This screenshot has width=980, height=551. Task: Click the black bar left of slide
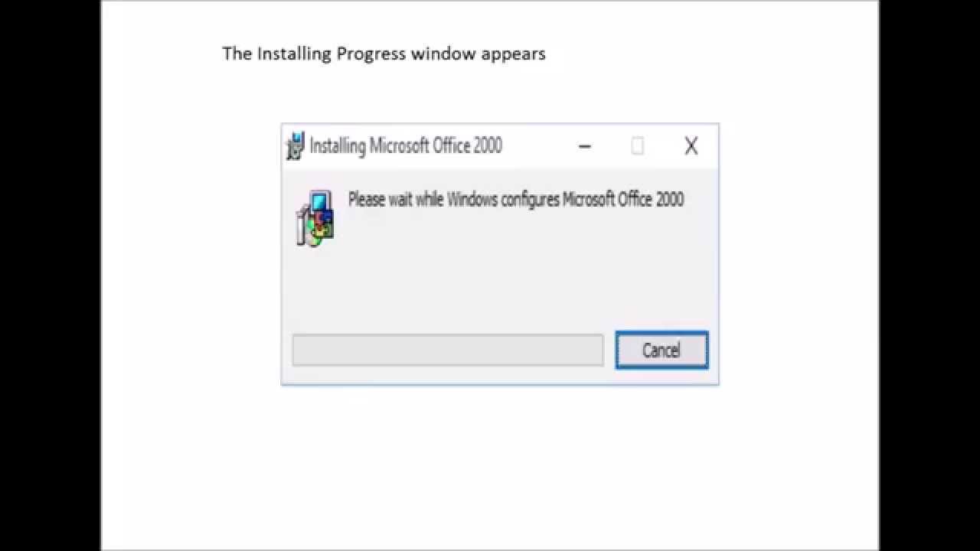click(50, 275)
